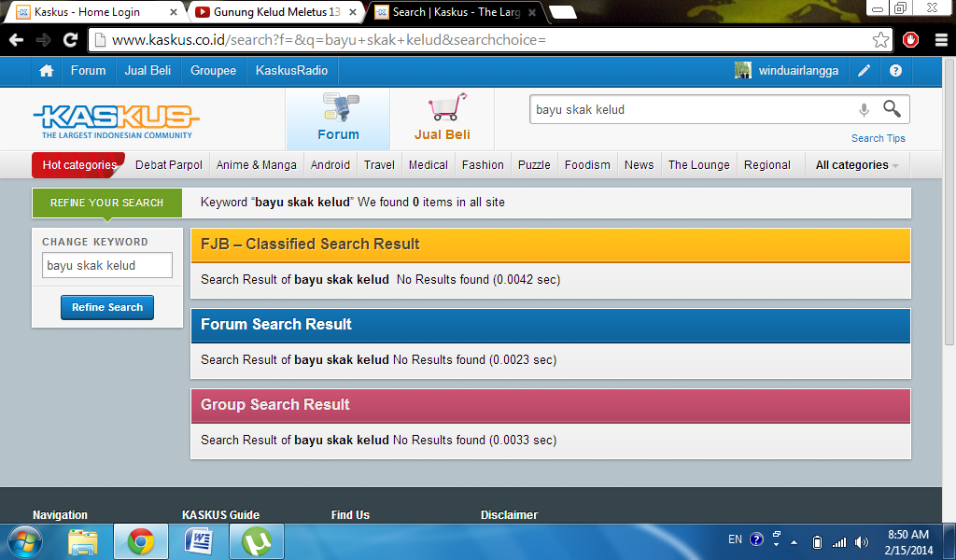The width and height of the screenshot is (956, 560).
Task: Click FJB – Classified Search Result header
Action: click(551, 245)
